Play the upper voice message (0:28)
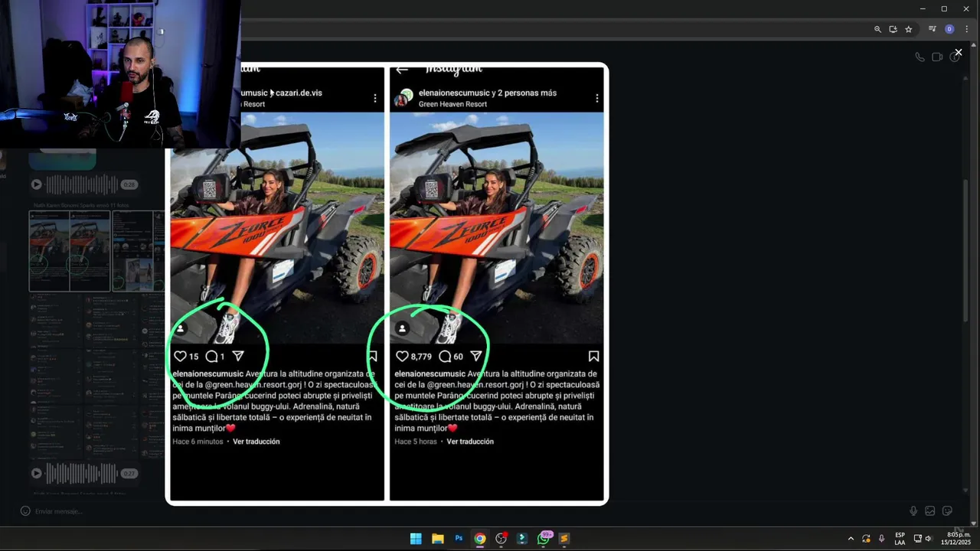The width and height of the screenshot is (980, 551). 36,184
